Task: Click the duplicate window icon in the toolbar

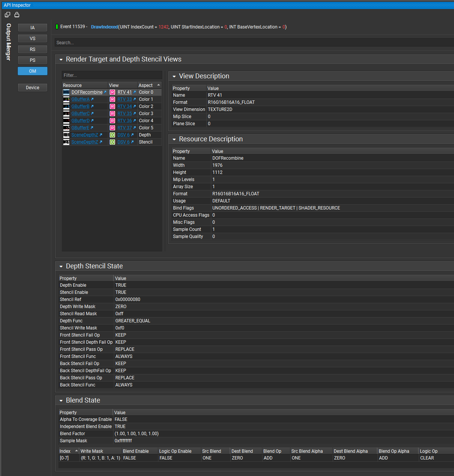Action: (7, 14)
